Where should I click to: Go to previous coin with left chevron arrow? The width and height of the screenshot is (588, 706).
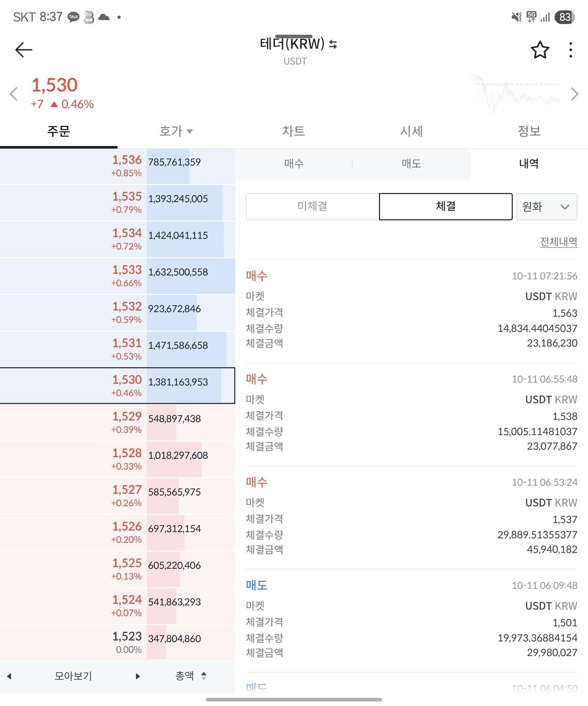tap(13, 93)
